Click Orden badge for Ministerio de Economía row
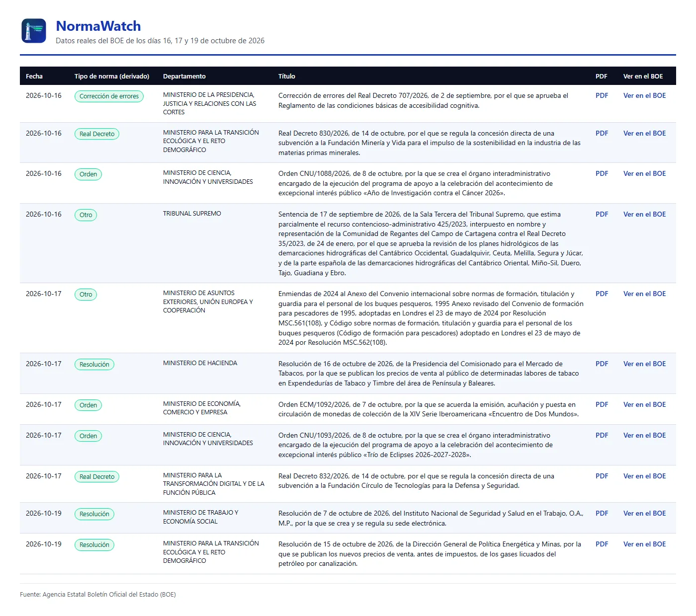This screenshot has height=616, width=696. pyautogui.click(x=88, y=405)
